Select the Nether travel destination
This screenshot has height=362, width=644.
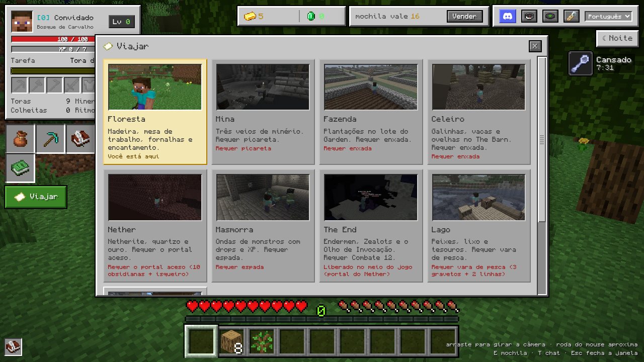click(x=155, y=226)
